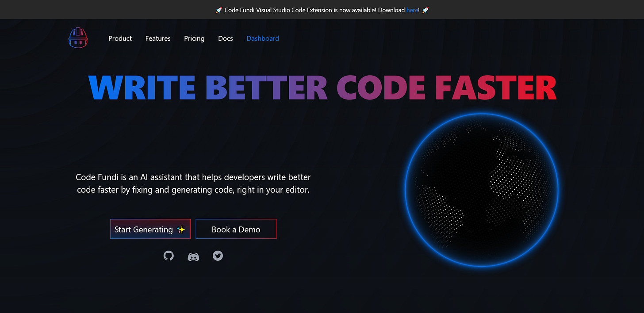Click the gradient word FASTER in headline
The image size is (644, 313).
[497, 88]
